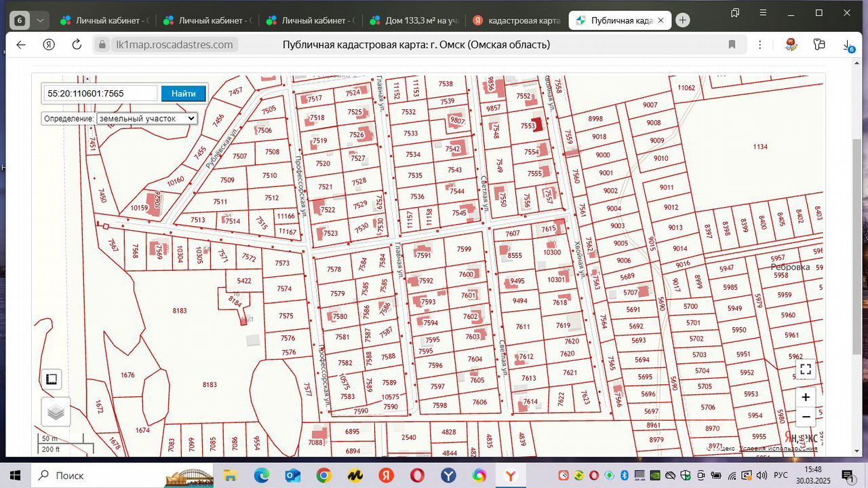Open the Windows notification center
This screenshot has width=868, height=488.
tap(848, 475)
